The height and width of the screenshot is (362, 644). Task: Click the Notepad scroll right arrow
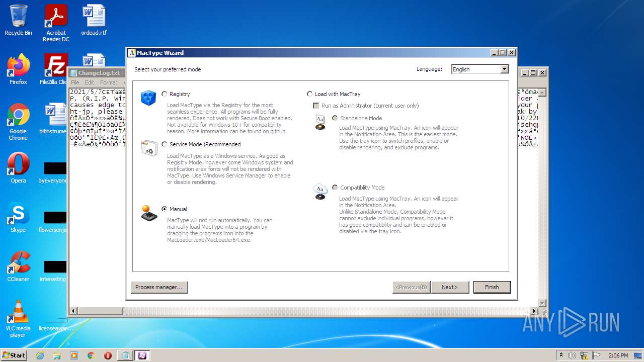(535, 311)
